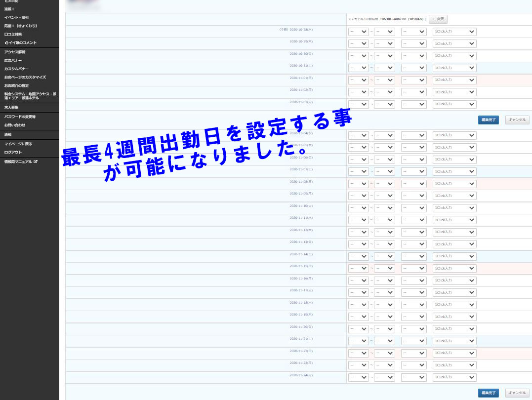Go to お店紹介の設定 in the sidebar

click(x=16, y=86)
